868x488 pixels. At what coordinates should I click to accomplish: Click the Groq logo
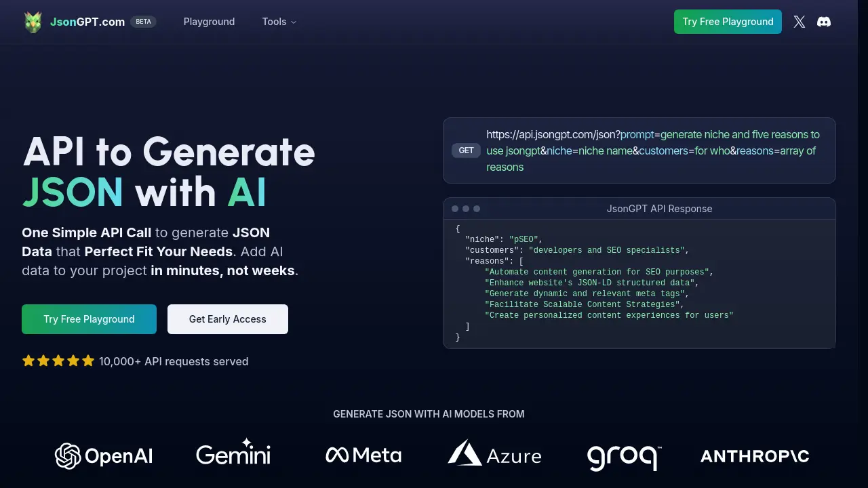[624, 457]
